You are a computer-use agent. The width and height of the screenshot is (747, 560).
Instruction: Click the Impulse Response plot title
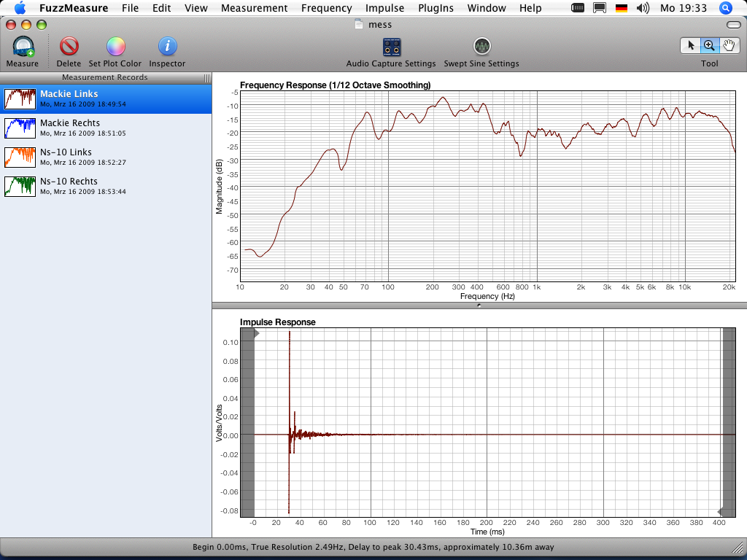(278, 322)
